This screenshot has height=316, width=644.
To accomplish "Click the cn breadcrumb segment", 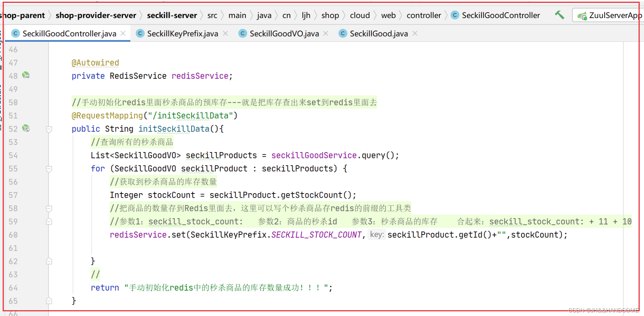I will point(286,15).
